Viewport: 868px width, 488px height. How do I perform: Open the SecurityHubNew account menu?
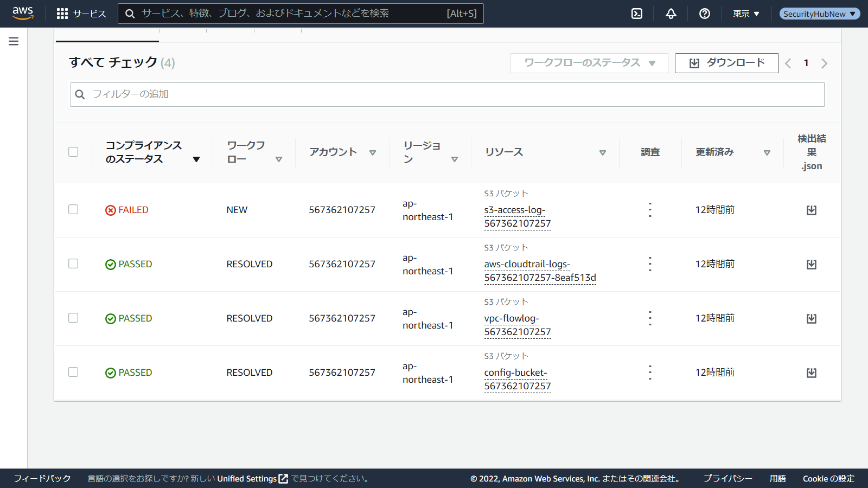(819, 14)
